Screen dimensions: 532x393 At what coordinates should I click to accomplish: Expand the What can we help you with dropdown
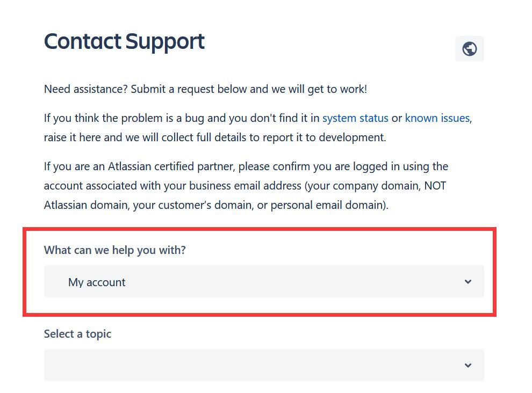264,281
